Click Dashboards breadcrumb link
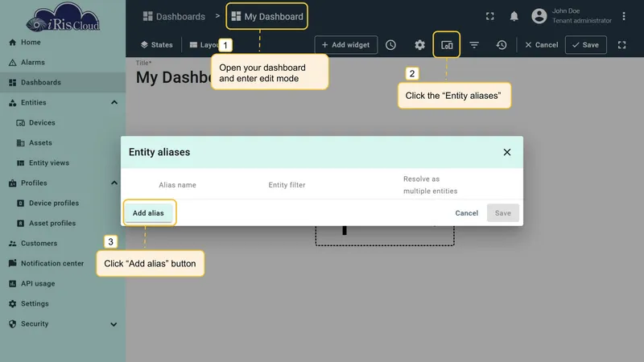Screen dimensions: 644x362 (x=174, y=16)
